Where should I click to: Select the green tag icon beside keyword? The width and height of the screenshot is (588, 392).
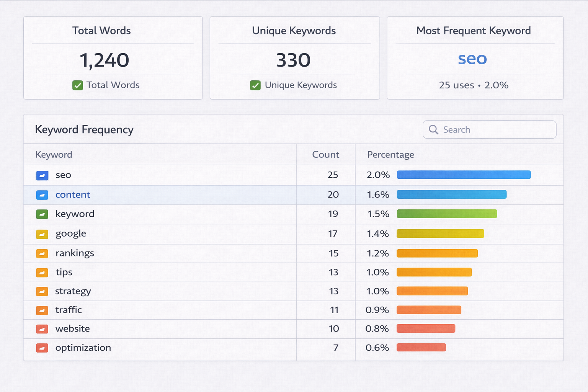(x=42, y=214)
